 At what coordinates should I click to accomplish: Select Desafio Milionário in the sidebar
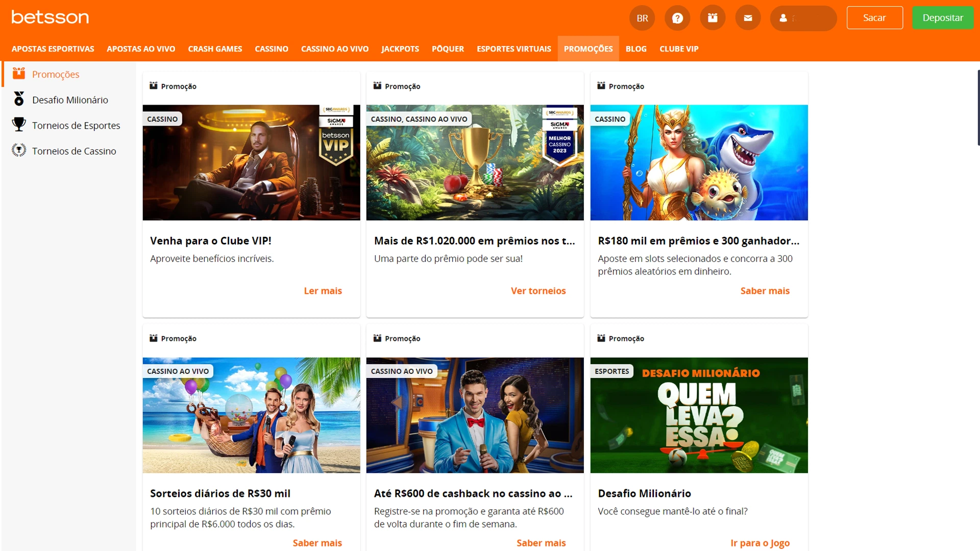(70, 100)
